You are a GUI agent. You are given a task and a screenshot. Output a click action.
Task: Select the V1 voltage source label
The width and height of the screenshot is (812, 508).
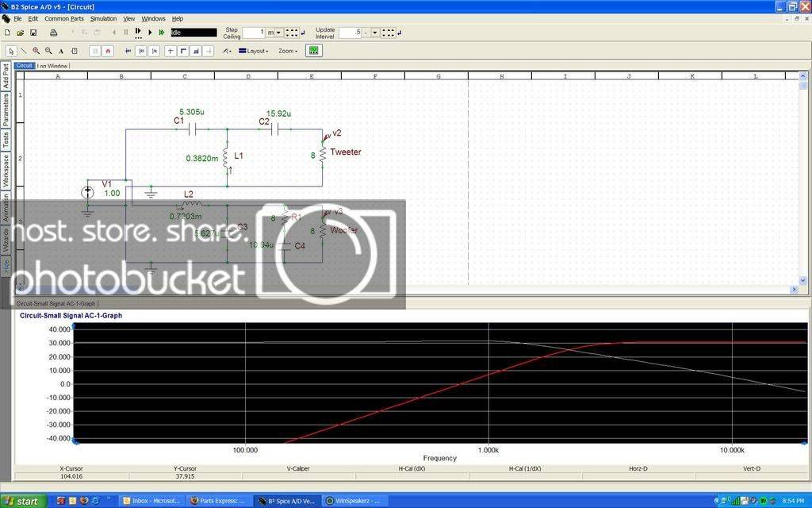(107, 184)
